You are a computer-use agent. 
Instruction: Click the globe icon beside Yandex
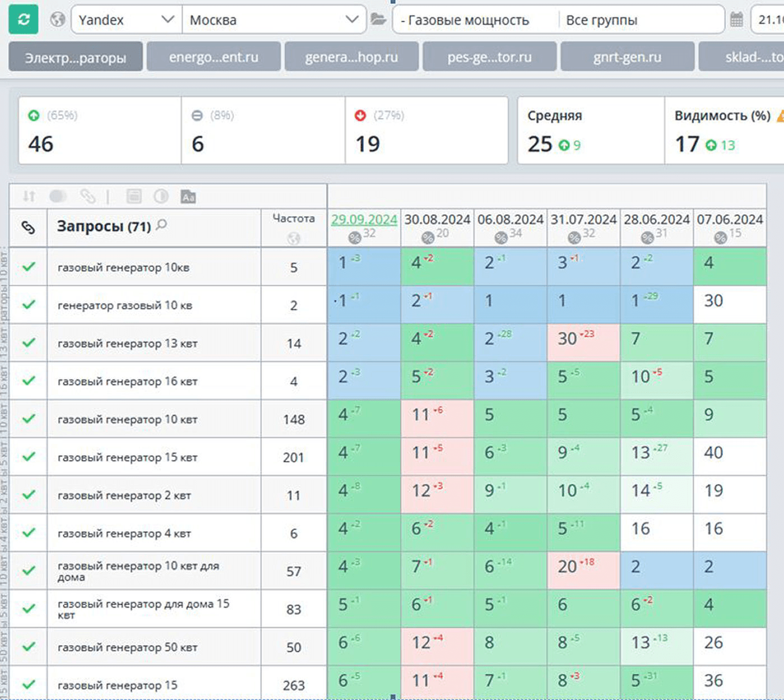57,19
